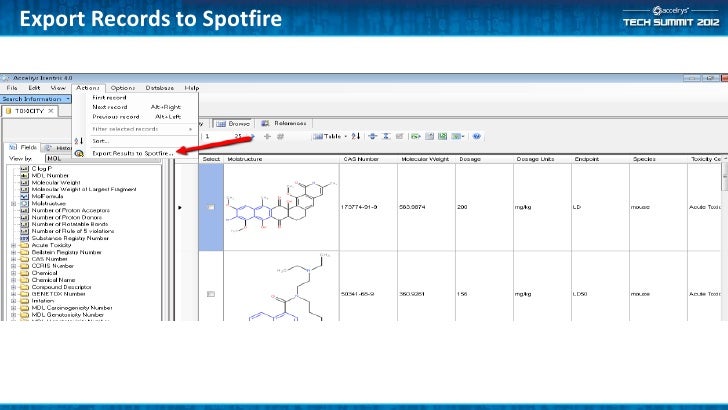
Task: Click the folder icon beside Acute Toxicity
Action: click(x=24, y=245)
